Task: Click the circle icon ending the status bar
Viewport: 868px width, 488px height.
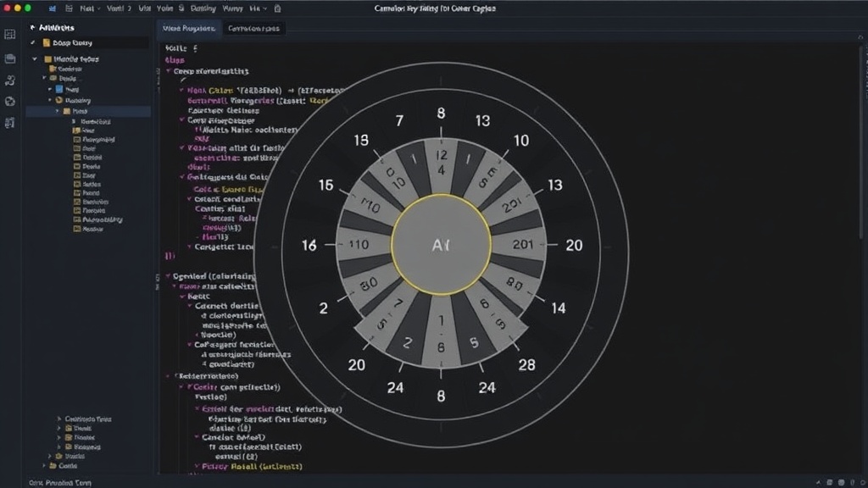Action: point(861,482)
